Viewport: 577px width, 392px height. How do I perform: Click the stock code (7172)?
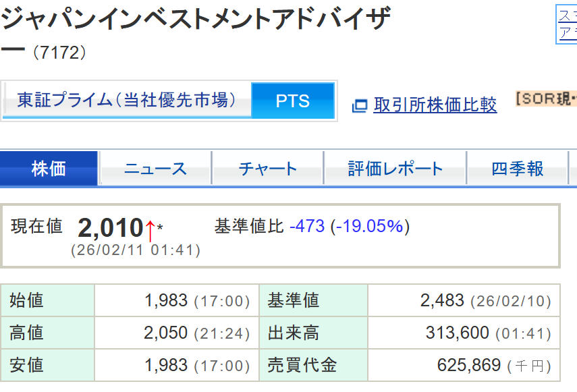pos(60,53)
